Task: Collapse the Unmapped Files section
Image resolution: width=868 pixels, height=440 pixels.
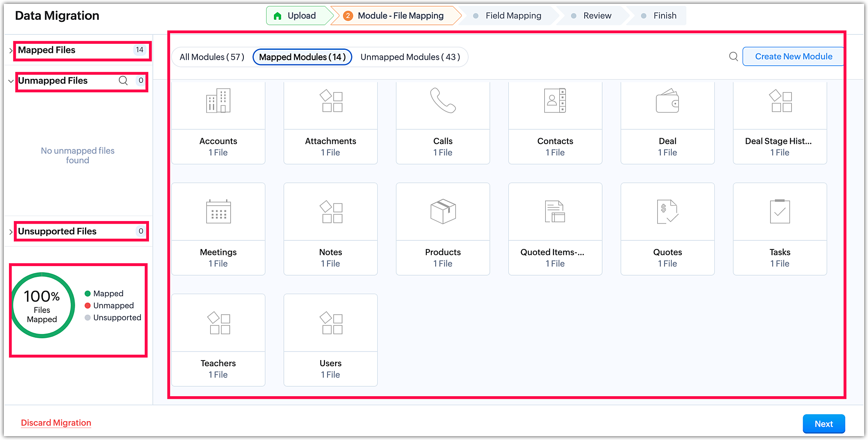Action: pyautogui.click(x=11, y=81)
